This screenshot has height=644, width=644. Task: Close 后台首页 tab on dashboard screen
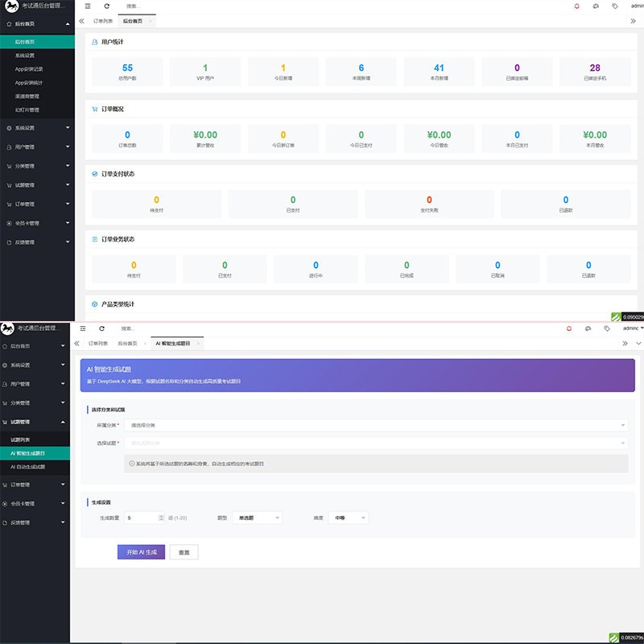coord(150,22)
